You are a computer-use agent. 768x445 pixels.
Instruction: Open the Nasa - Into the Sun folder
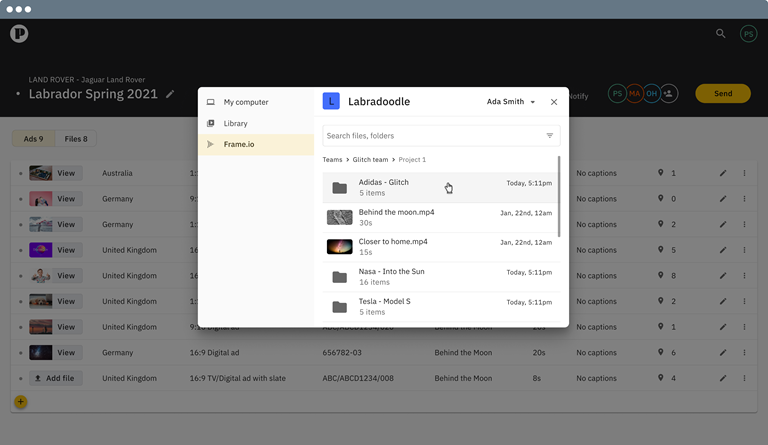(440, 277)
